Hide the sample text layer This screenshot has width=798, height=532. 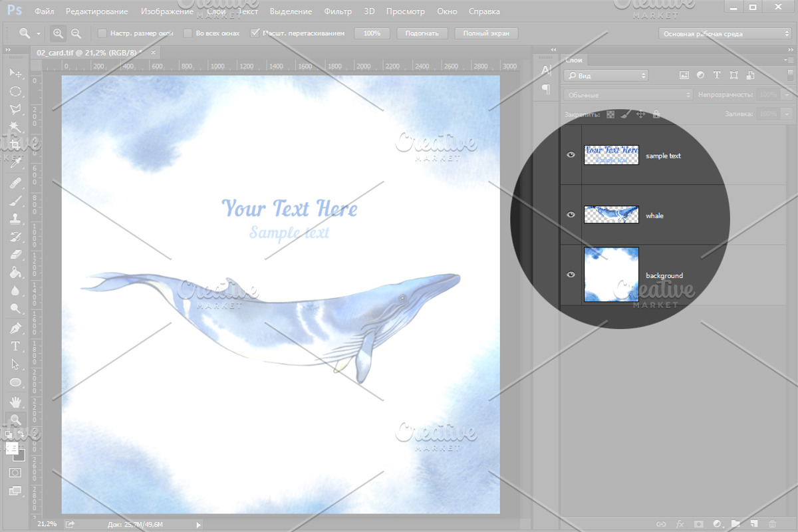[x=571, y=155]
